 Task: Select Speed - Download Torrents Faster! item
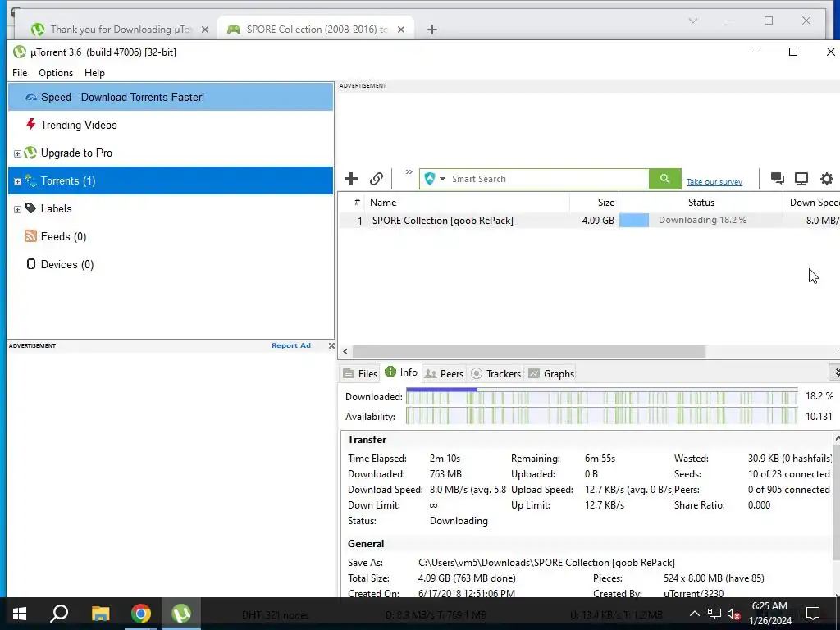coord(171,97)
